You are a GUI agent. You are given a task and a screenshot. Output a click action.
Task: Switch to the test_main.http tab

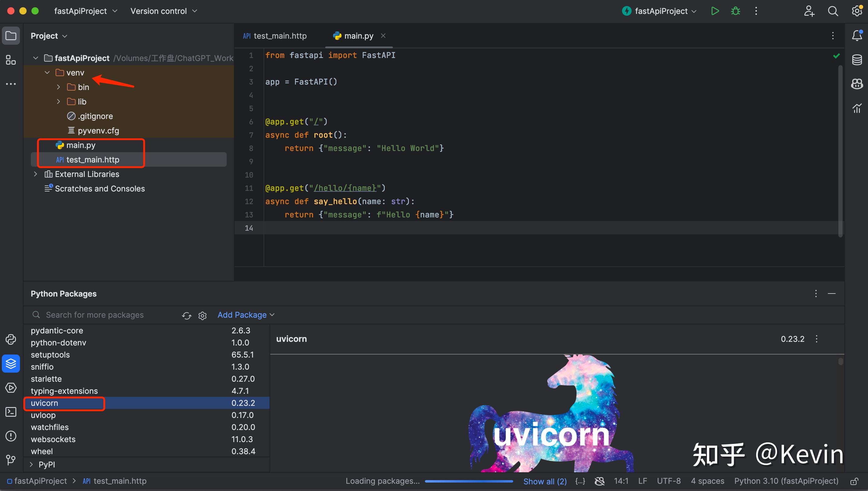[x=280, y=35]
